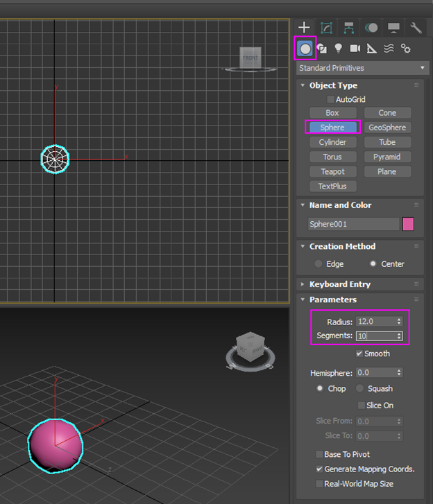The height and width of the screenshot is (504, 433).
Task: Expand the Keyboard Entry rollout
Action: pyautogui.click(x=339, y=284)
